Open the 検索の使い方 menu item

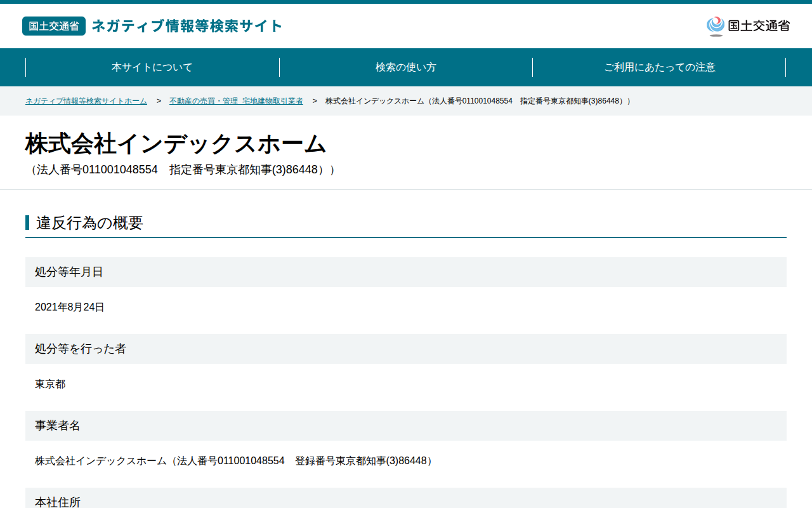coord(406,67)
